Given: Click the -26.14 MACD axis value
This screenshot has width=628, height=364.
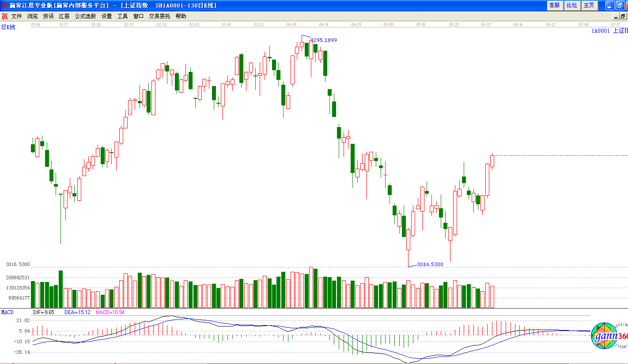Looking at the screenshot, I should pos(22,352).
